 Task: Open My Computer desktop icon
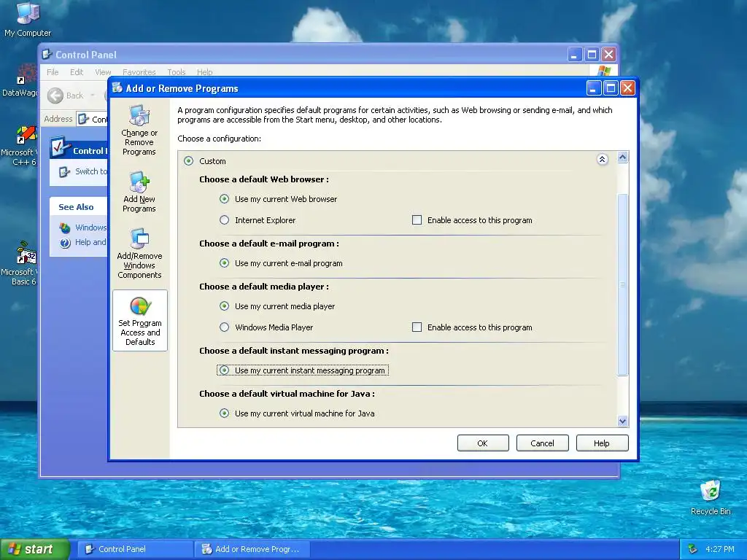point(28,20)
